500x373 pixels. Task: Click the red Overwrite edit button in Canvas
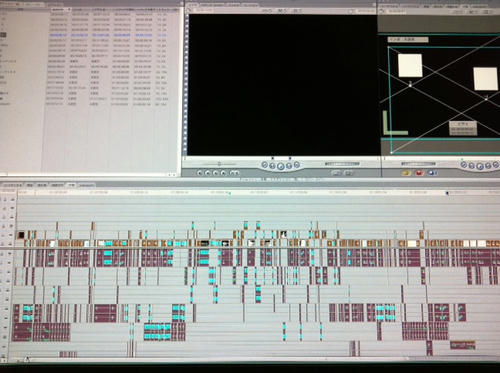point(419,173)
